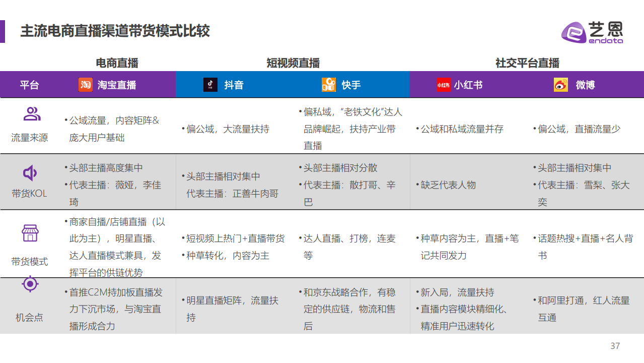Click the 带货模式 row label

tap(30, 262)
